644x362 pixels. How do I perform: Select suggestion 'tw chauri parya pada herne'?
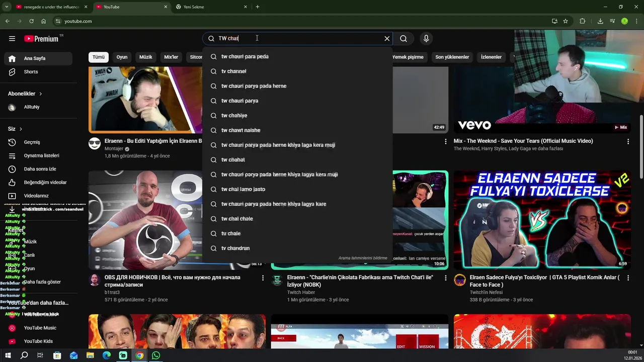tap(297, 86)
